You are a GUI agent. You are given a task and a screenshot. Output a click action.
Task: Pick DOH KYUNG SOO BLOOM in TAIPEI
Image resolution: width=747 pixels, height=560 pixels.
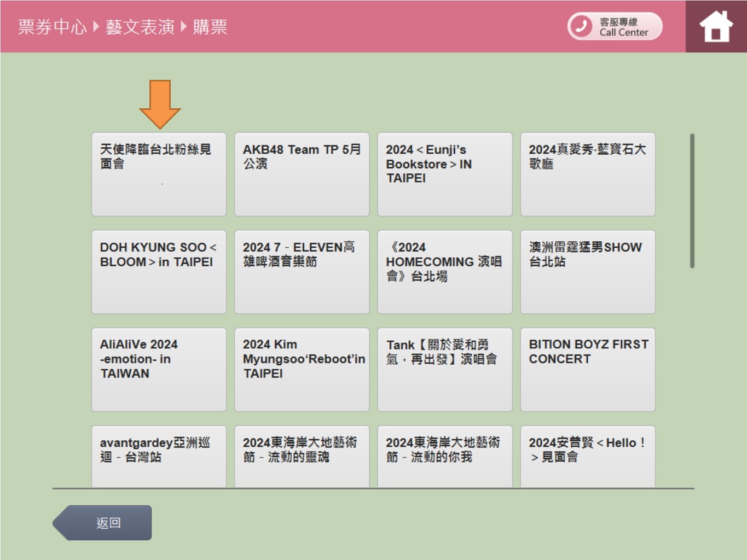click(159, 272)
